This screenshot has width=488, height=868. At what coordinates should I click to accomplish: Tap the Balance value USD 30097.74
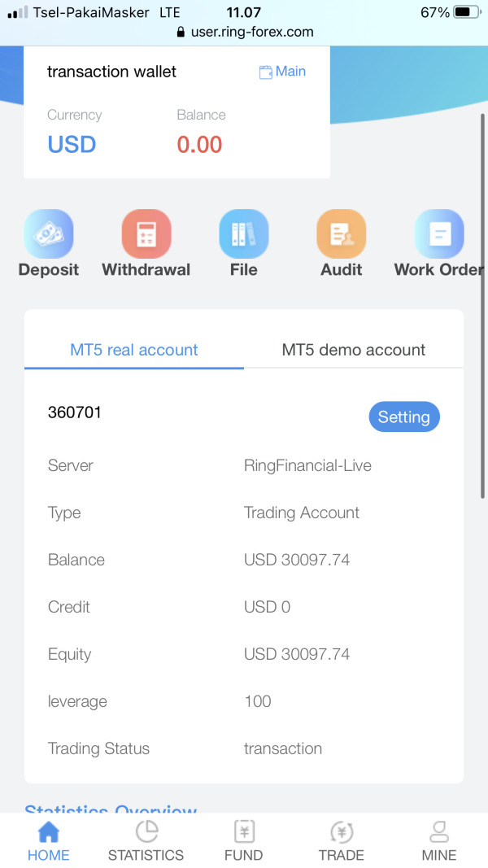pos(297,560)
